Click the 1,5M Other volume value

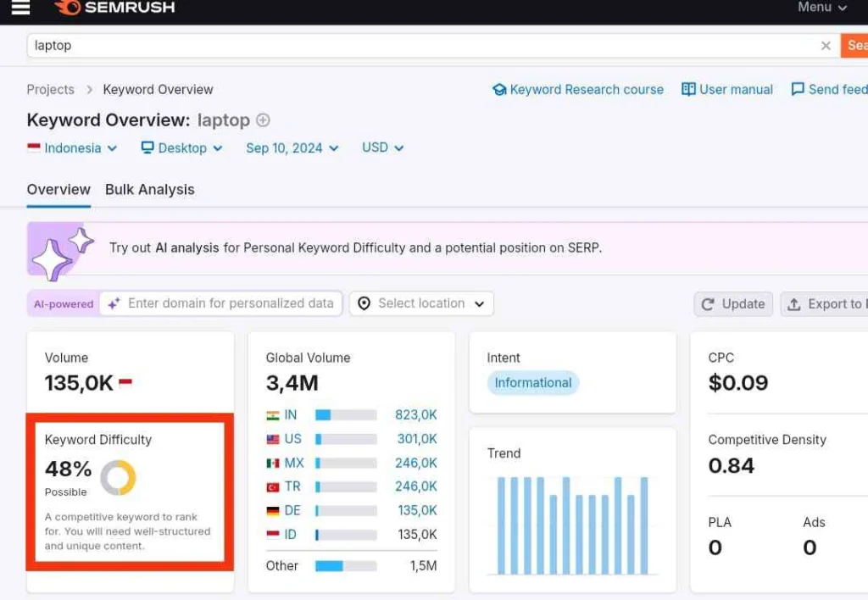[424, 566]
